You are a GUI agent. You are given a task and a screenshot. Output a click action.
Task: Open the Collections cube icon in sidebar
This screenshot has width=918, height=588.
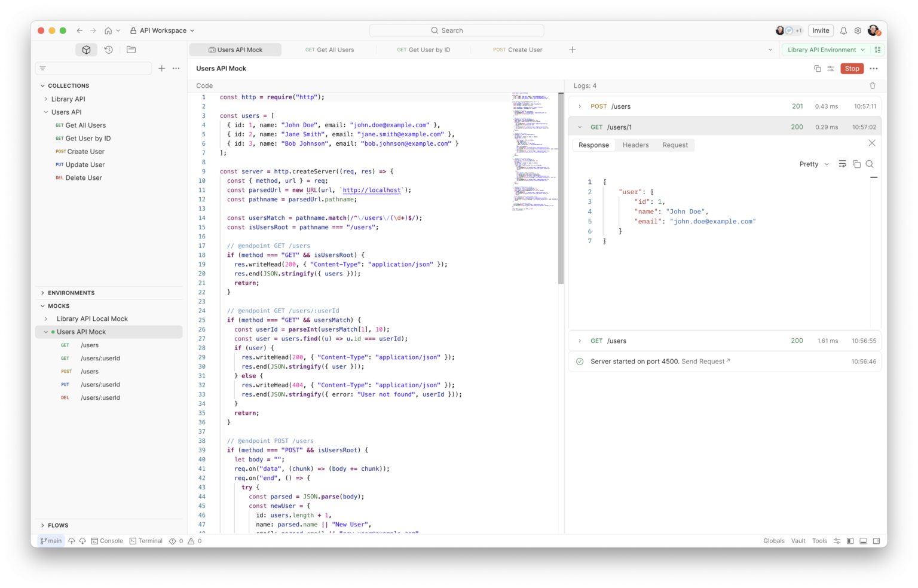(86, 50)
